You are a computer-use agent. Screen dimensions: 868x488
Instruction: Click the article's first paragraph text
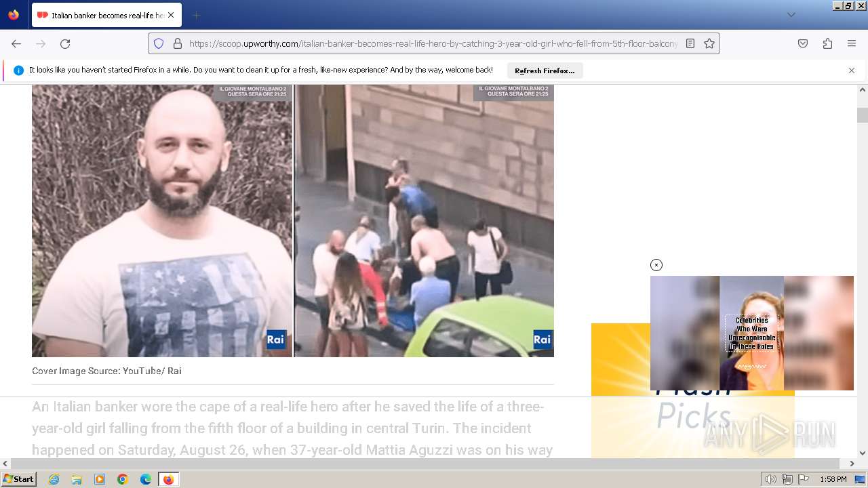pos(292,428)
